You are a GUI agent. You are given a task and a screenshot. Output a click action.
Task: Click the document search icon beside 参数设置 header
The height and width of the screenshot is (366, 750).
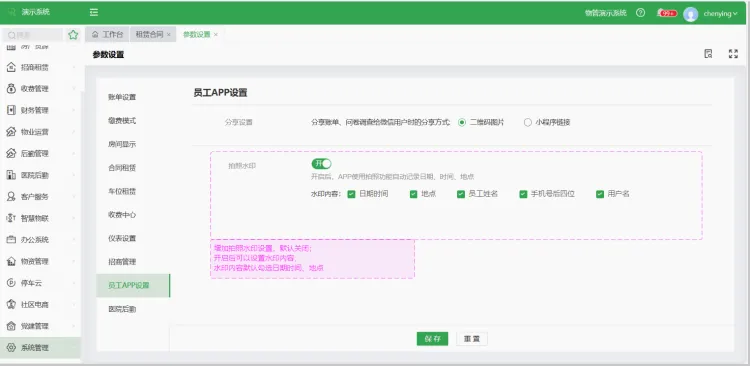click(708, 54)
